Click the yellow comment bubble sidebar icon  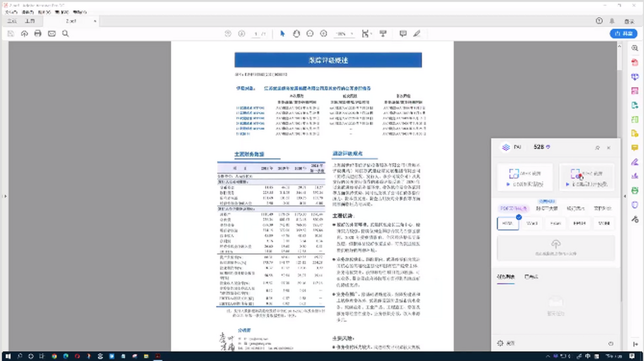pos(635,148)
